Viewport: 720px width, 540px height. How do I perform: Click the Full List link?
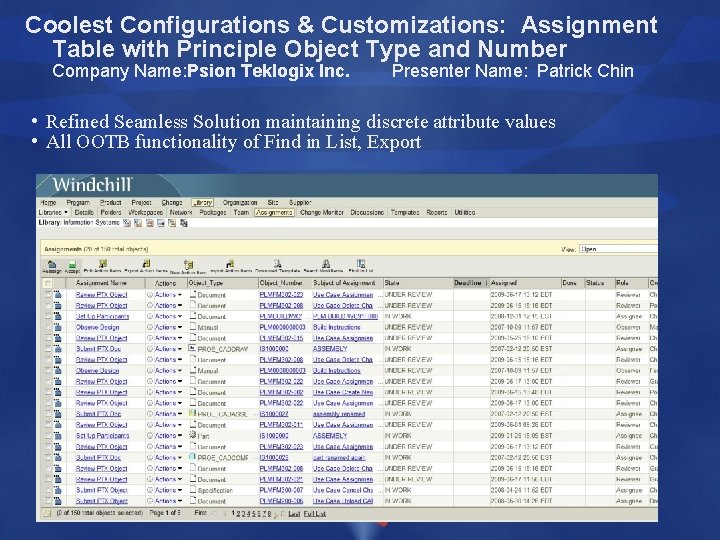click(x=315, y=513)
